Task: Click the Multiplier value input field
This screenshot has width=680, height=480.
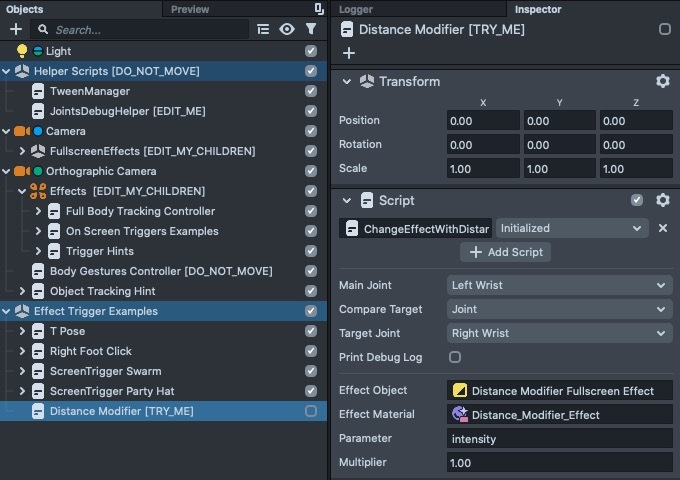Action: (559, 462)
